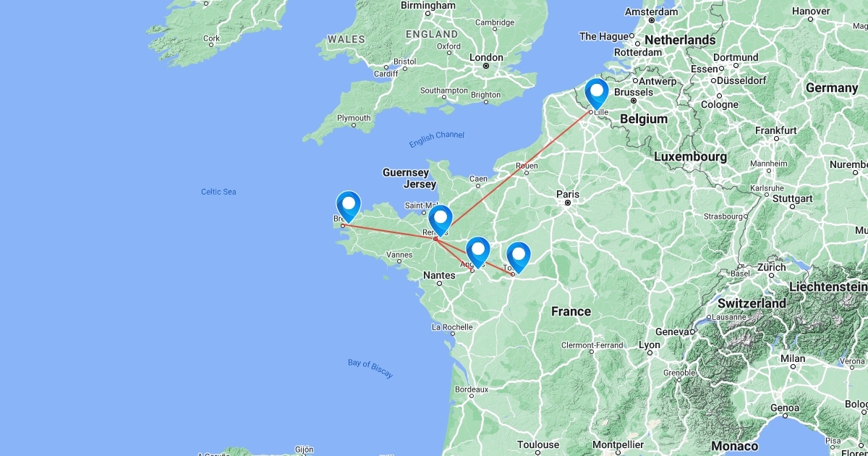Click the London city marker dot
The image size is (868, 456).
pyautogui.click(x=487, y=67)
